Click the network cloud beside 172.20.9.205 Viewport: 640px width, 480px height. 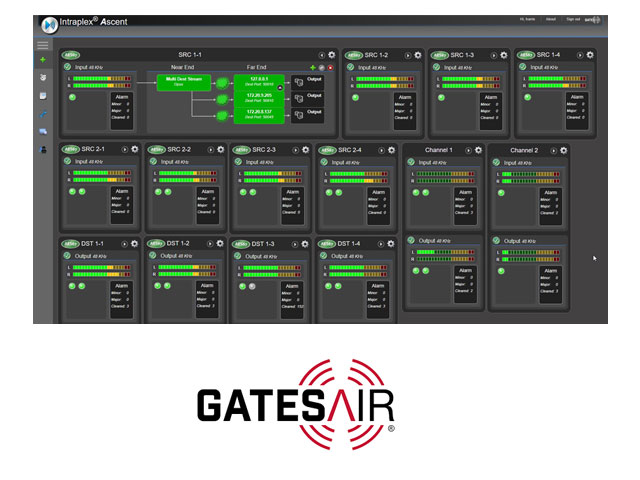coord(222,99)
